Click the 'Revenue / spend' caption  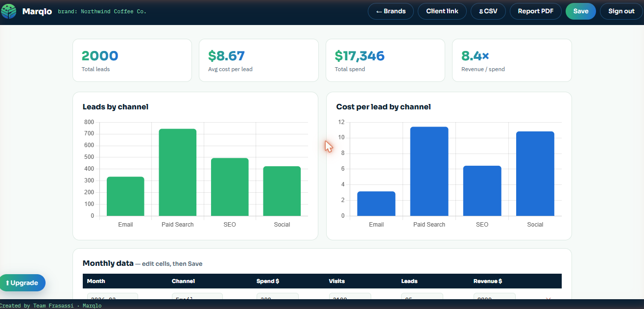(483, 69)
